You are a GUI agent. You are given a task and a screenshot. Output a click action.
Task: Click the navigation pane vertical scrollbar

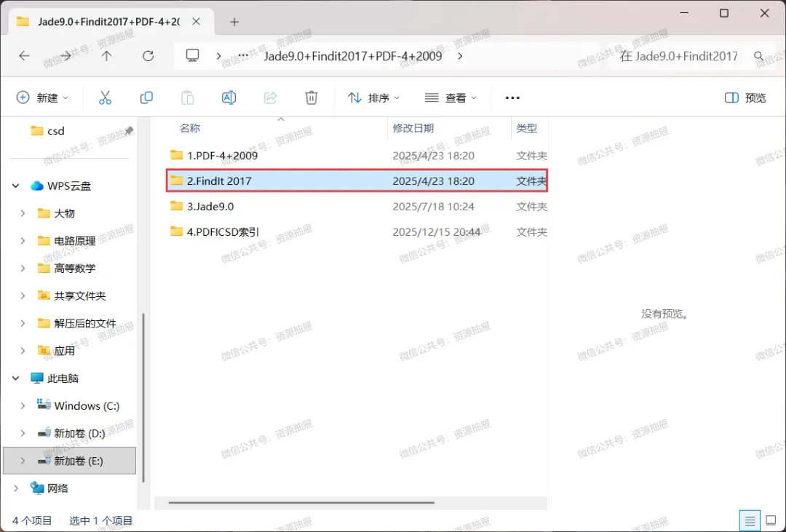point(143,397)
